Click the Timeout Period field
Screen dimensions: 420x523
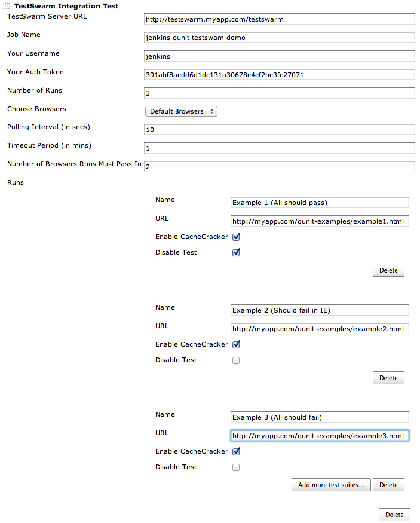[x=280, y=148]
